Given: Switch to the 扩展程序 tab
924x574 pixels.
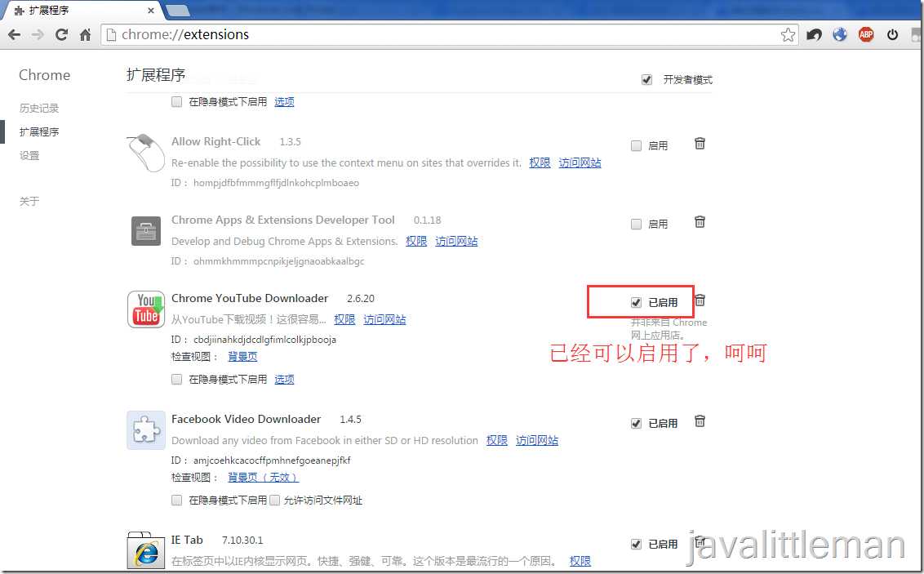Looking at the screenshot, I should 82,10.
